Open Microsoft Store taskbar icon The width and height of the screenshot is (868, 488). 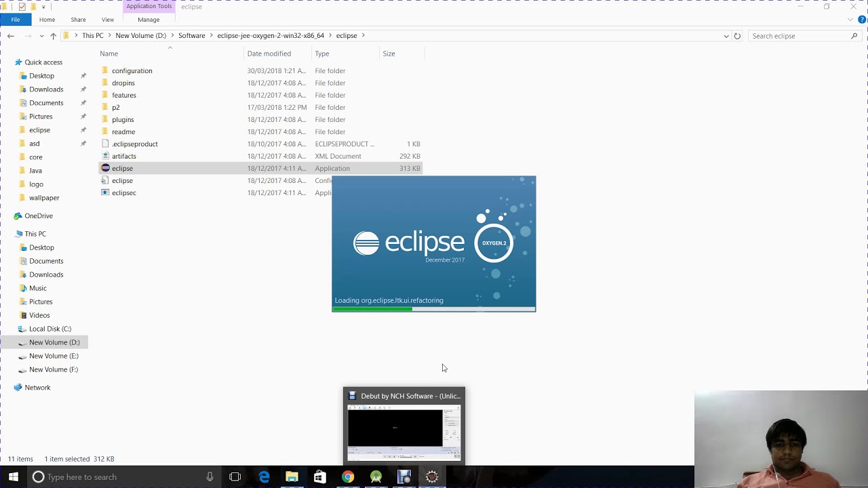click(319, 477)
